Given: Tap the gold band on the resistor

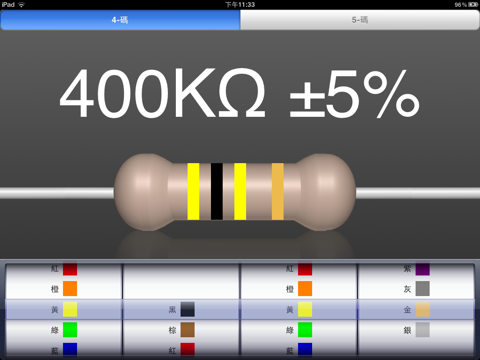Looking at the screenshot, I should pos(278,191).
